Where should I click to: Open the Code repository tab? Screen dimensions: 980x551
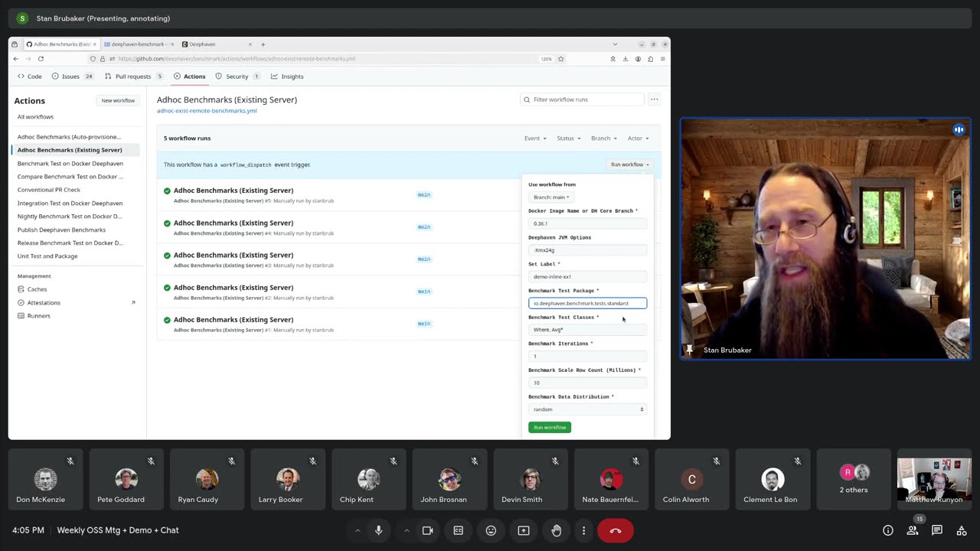coord(30,77)
